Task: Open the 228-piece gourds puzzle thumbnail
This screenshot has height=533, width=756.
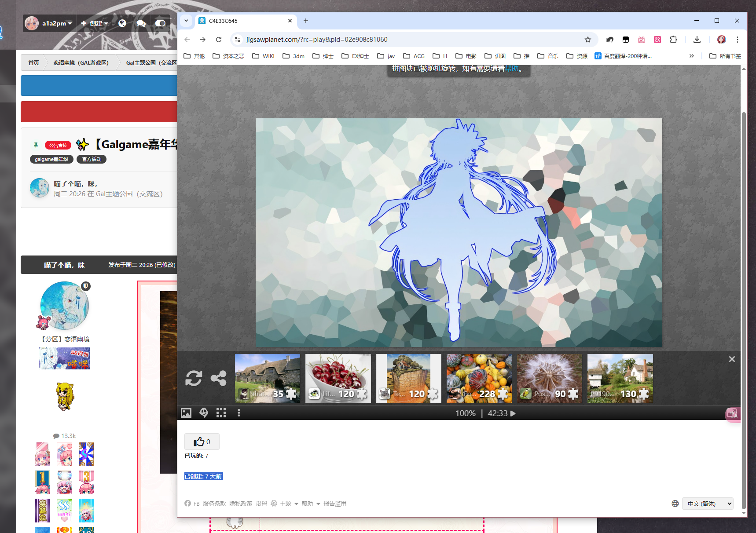Action: point(479,378)
